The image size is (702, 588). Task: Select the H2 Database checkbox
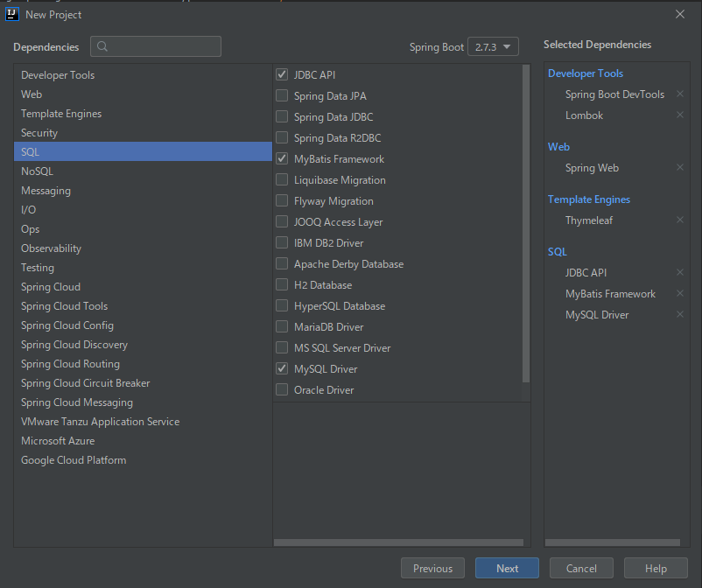(282, 284)
